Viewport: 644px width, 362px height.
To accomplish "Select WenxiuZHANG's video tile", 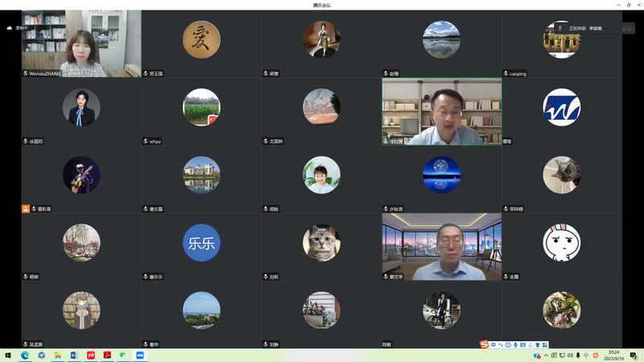I will point(81,44).
